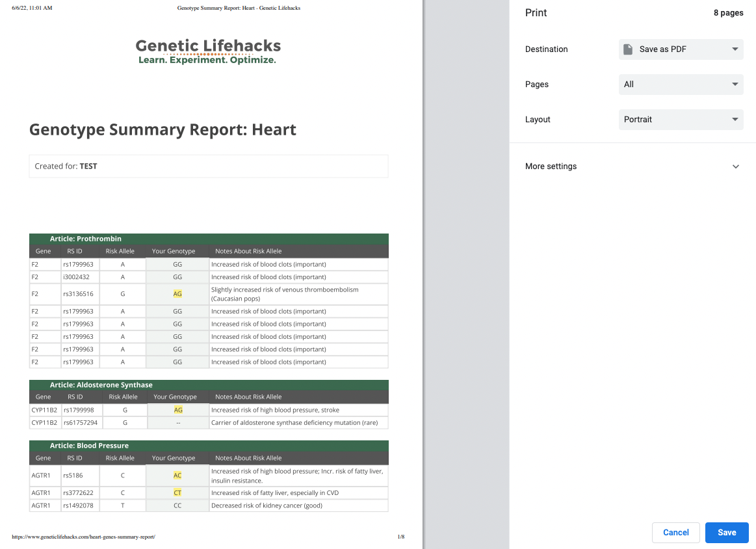Click the Genetic Lifehacks logo in preview

(x=208, y=51)
